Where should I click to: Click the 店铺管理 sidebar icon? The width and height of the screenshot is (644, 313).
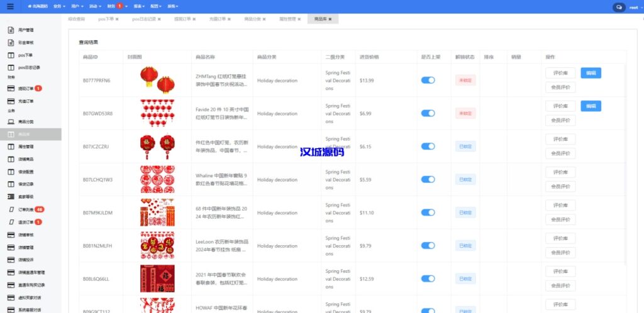click(11, 248)
